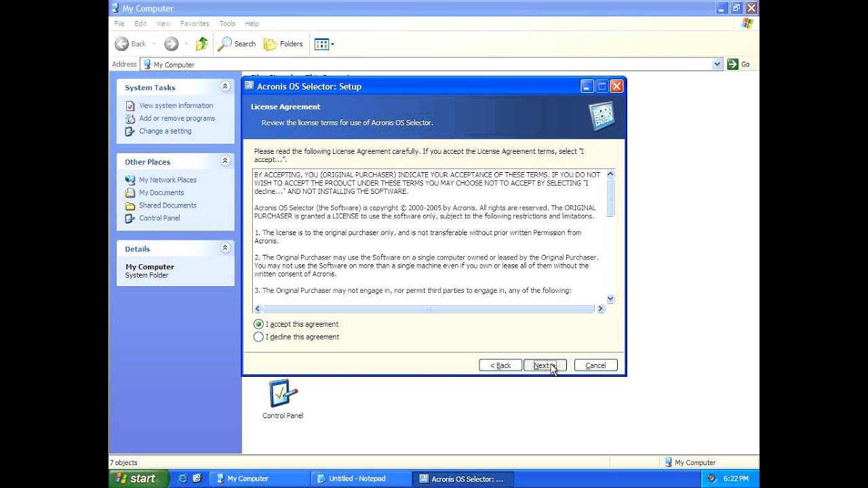The width and height of the screenshot is (868, 488).
Task: Collapse the System Tasks panel
Action: coord(225,87)
